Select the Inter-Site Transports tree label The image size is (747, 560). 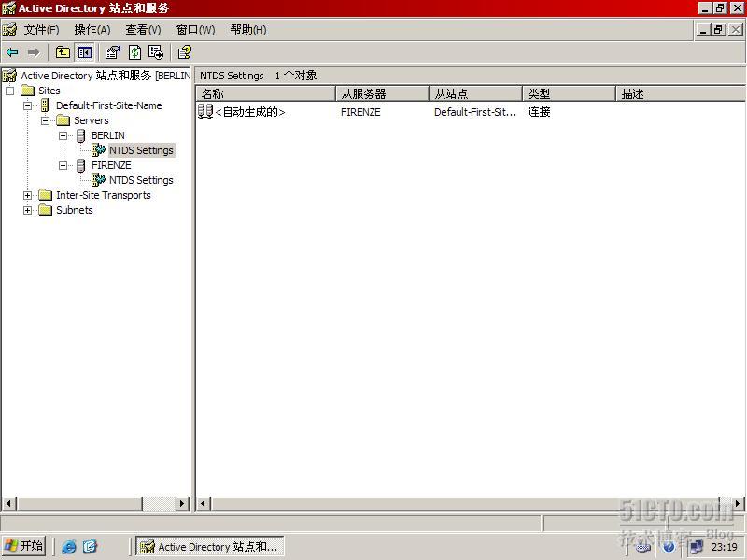104,195
